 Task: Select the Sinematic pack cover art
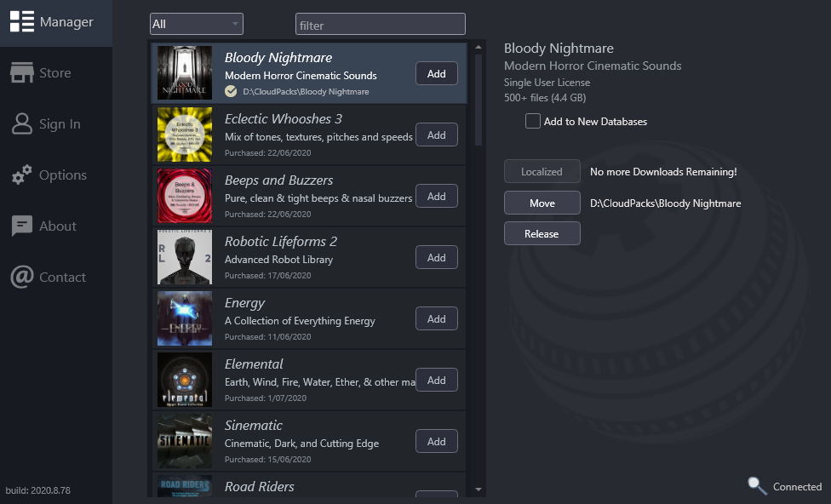tap(185, 441)
